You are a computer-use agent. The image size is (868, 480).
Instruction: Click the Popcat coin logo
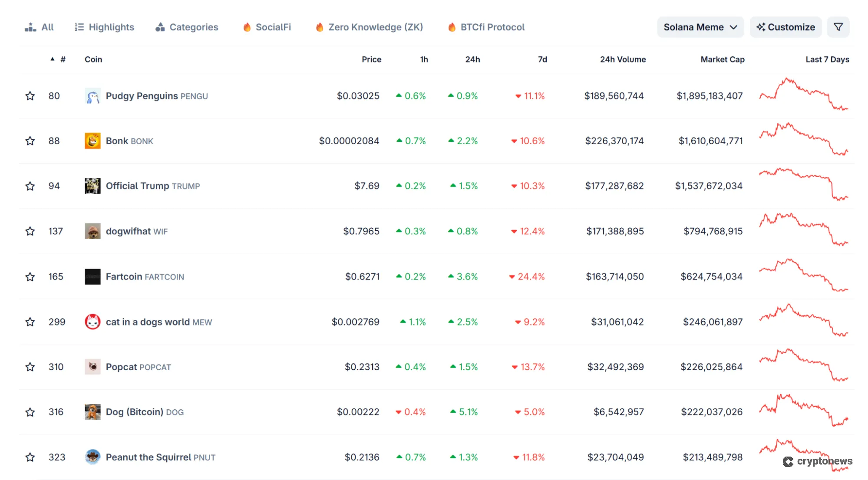click(x=92, y=367)
